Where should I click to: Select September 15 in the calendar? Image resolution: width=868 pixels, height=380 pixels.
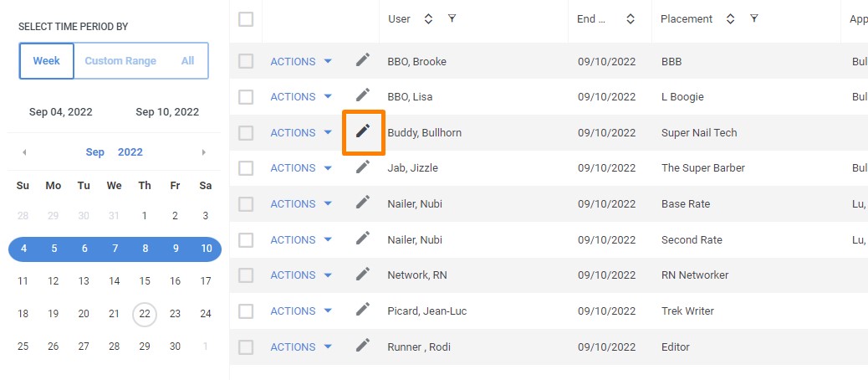click(145, 281)
